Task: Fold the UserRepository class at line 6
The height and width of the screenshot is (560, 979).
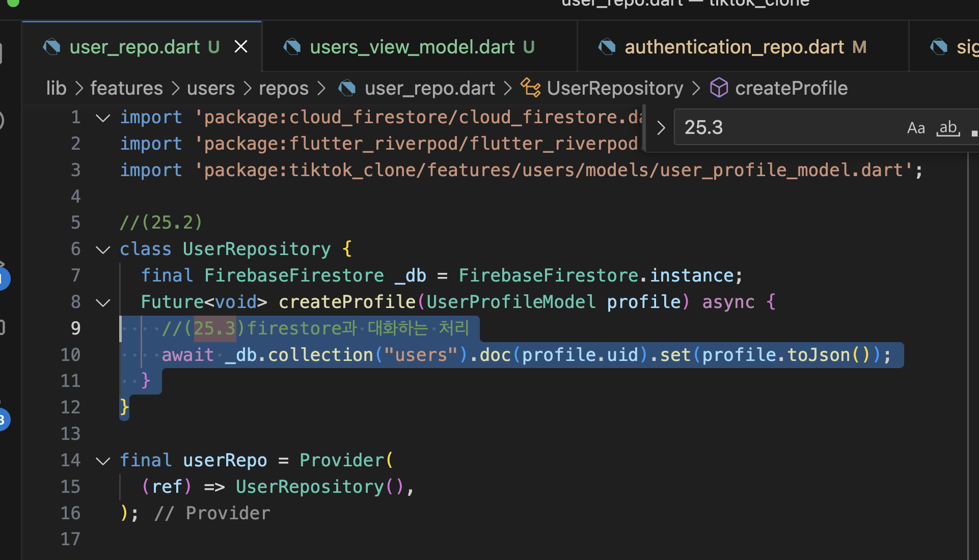Action: (103, 249)
